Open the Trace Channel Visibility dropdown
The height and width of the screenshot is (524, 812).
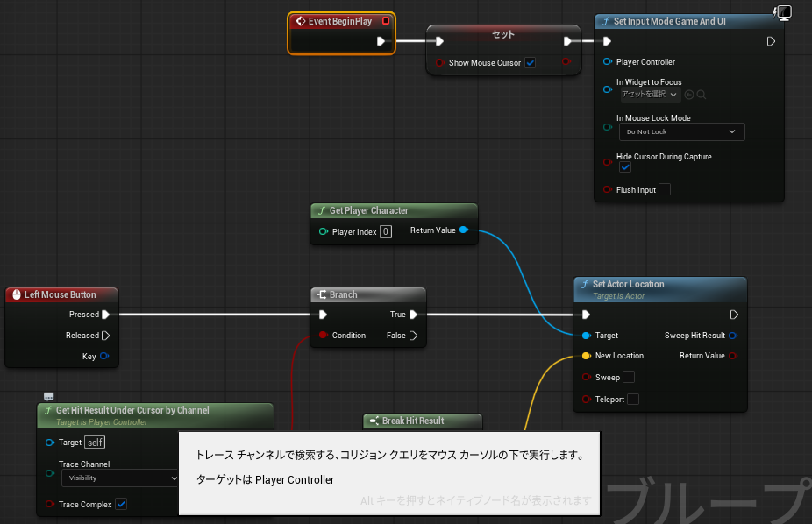[118, 478]
